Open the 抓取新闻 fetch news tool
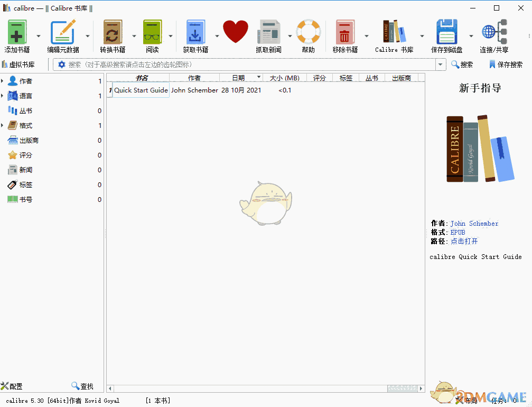Viewport: 532px width, 407px height. (269, 34)
